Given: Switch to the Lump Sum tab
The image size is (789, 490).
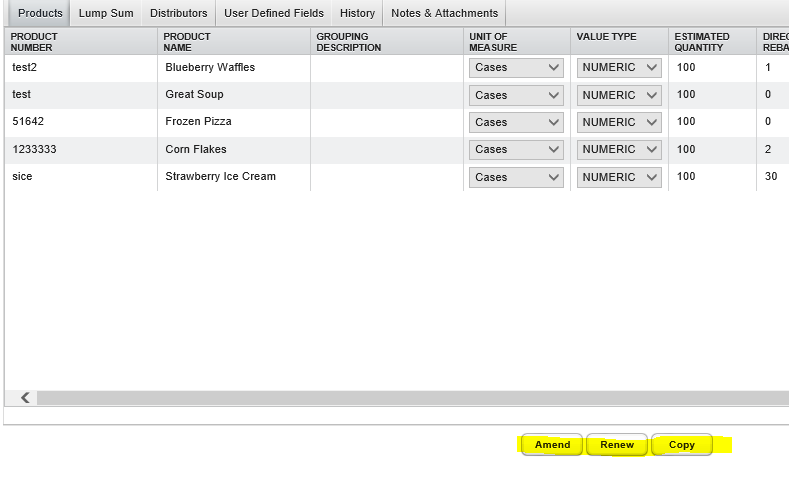Looking at the screenshot, I should pyautogui.click(x=106, y=13).
